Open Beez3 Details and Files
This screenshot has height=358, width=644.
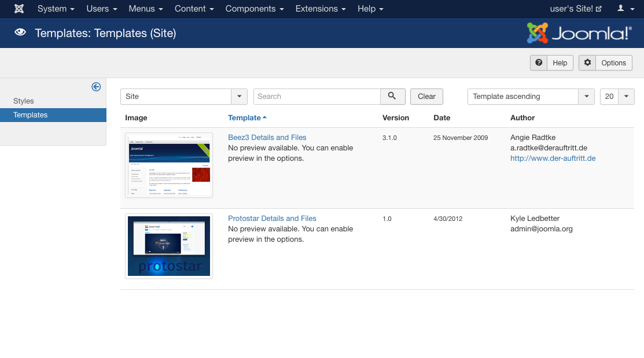[267, 138]
